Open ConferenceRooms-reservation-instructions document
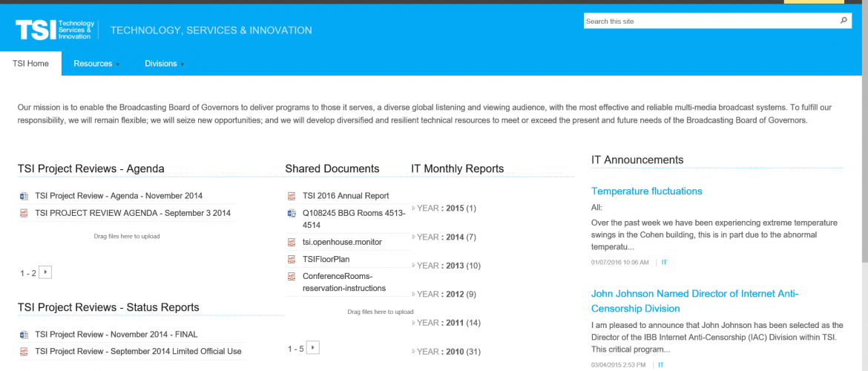Image resolution: width=868 pixels, height=371 pixels. pos(343,283)
